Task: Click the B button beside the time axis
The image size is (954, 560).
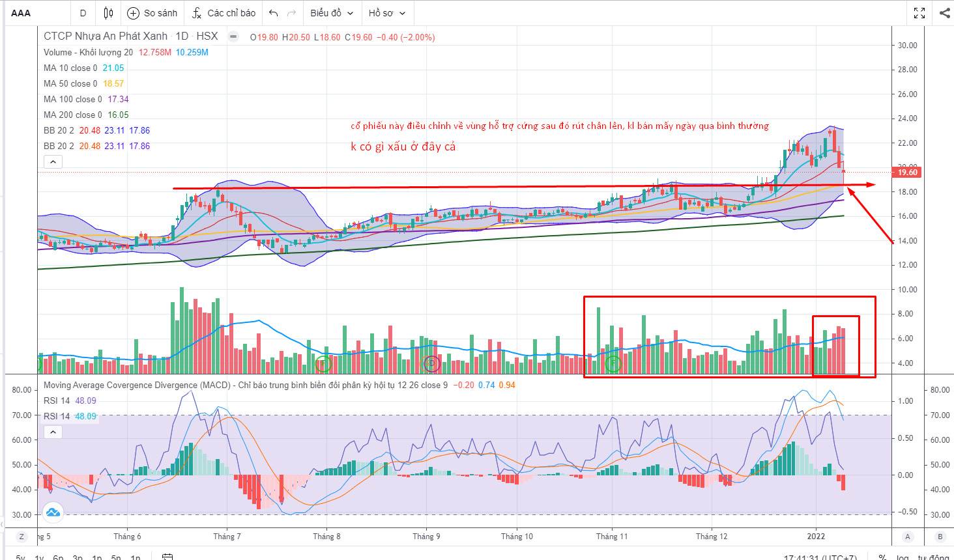Action: pyautogui.click(x=940, y=537)
